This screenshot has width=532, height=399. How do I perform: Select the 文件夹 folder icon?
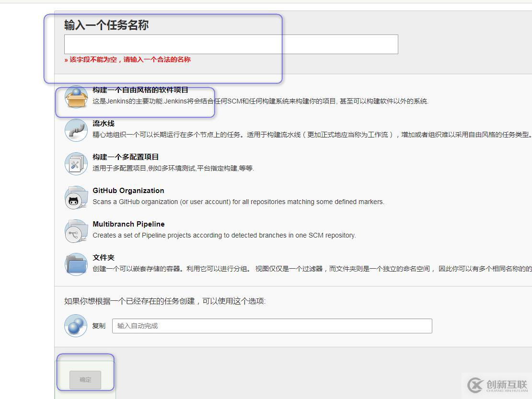(76, 264)
